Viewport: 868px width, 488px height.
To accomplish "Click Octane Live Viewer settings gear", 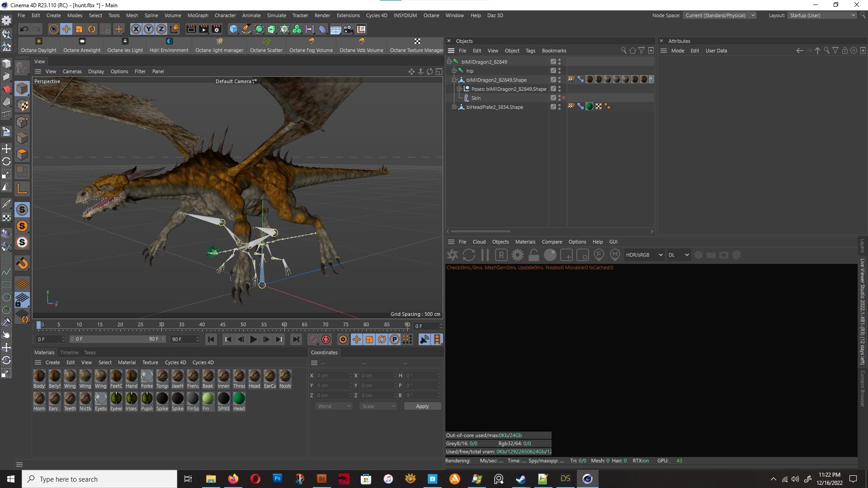I will [517, 255].
